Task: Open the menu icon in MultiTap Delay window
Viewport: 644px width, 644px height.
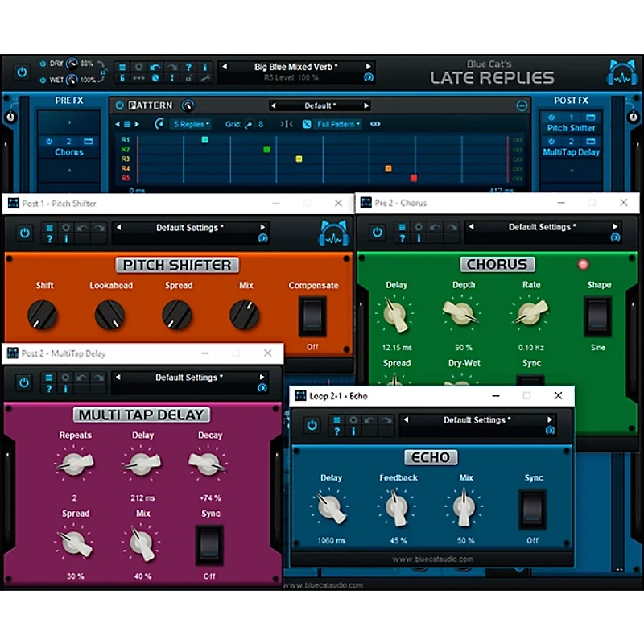Action: [48, 378]
